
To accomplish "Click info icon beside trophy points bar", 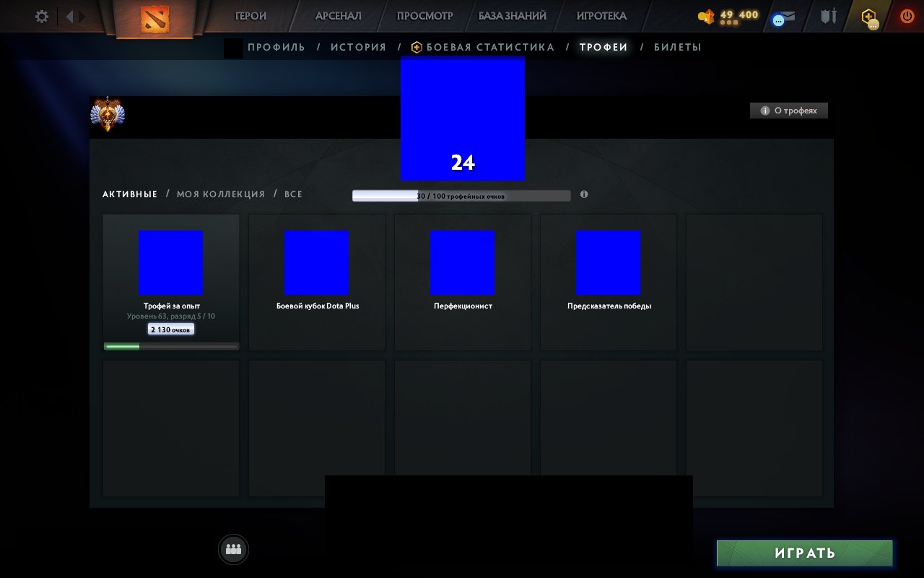I will (584, 194).
